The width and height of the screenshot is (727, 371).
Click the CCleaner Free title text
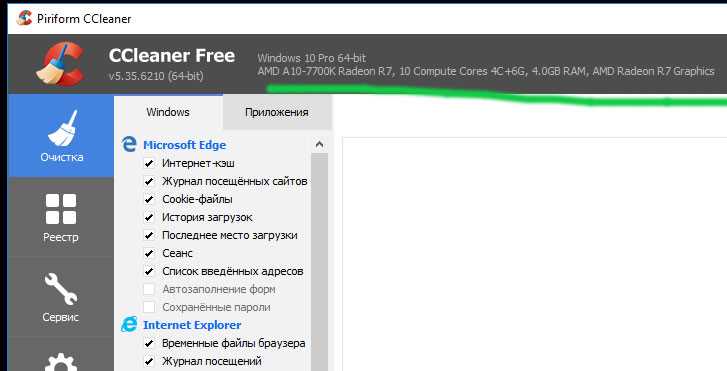172,56
